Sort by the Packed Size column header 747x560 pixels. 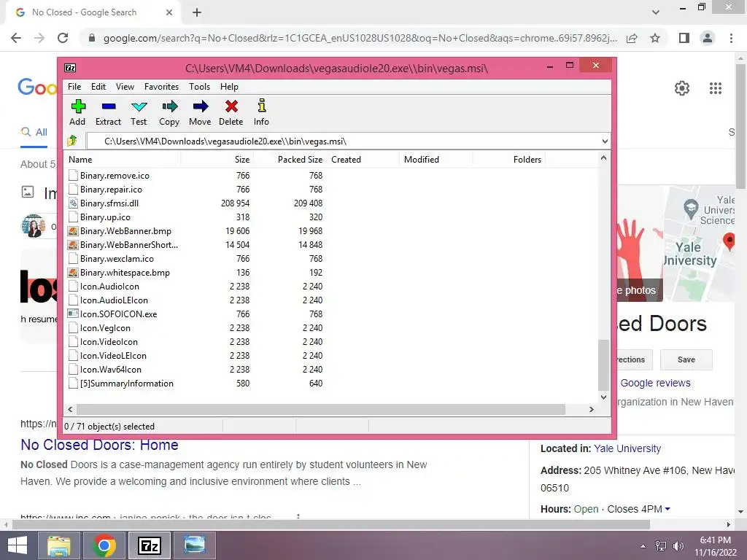pyautogui.click(x=289, y=160)
